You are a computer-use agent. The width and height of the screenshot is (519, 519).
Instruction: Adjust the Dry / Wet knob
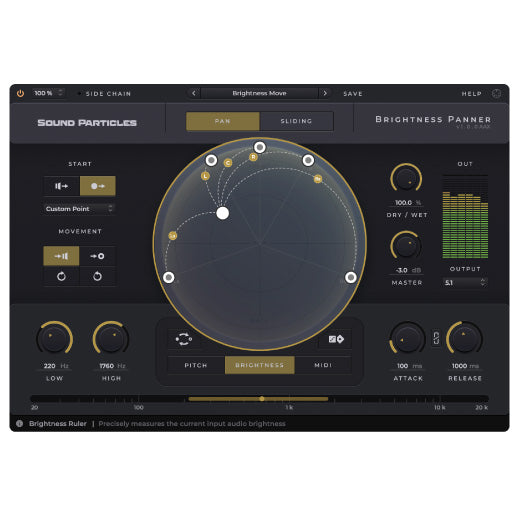click(x=406, y=179)
